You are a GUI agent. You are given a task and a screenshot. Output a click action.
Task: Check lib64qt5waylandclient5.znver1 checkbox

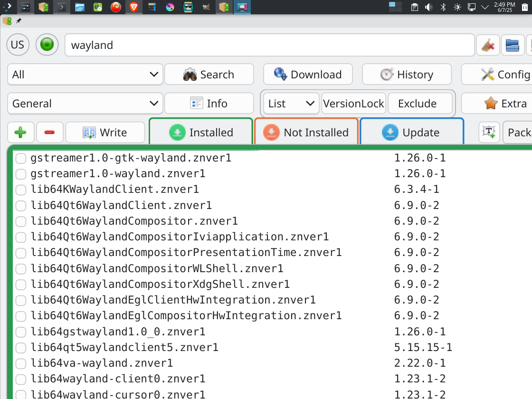pyautogui.click(x=21, y=348)
